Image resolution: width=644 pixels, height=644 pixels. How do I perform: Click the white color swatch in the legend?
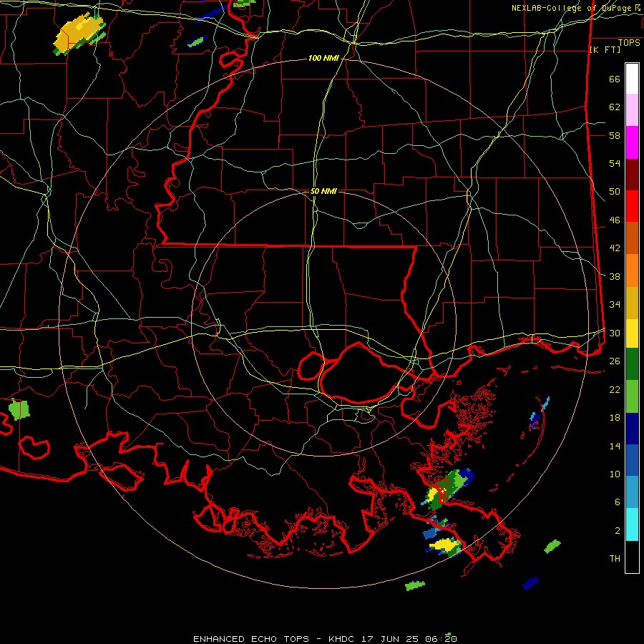pos(632,79)
